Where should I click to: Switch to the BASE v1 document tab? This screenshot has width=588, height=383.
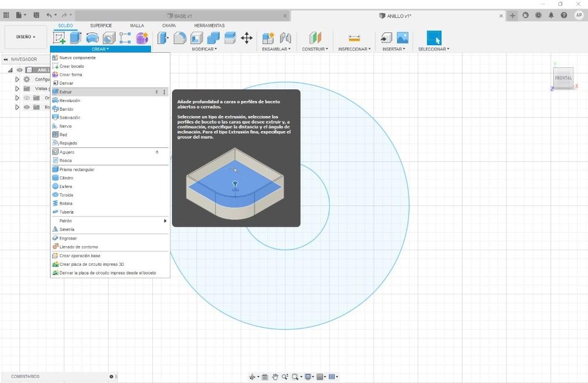coord(182,16)
